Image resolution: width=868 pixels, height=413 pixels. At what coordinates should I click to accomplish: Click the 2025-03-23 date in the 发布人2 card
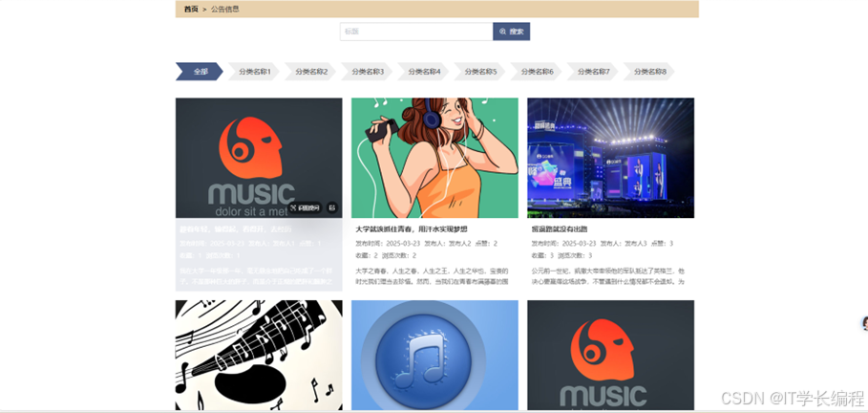[403, 244]
